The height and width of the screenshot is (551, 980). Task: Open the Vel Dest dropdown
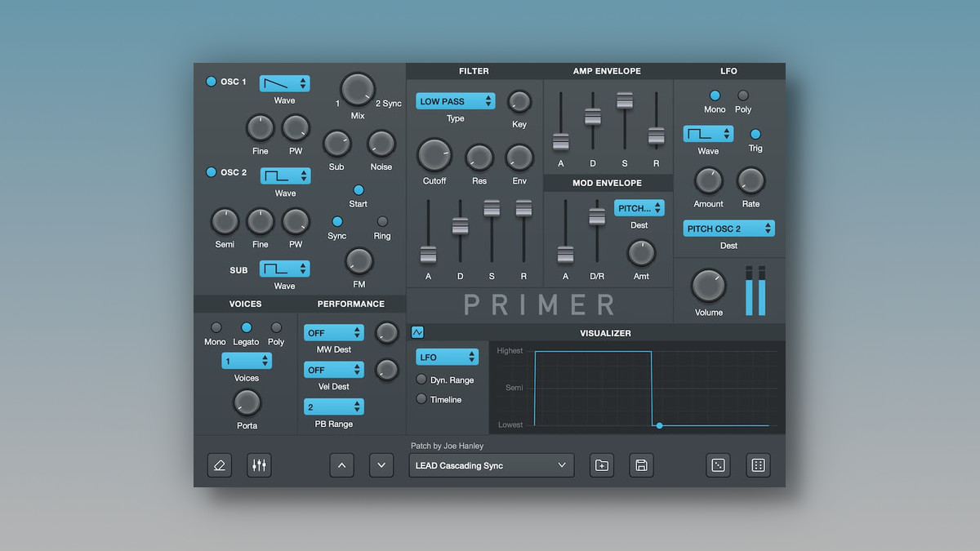coord(334,370)
